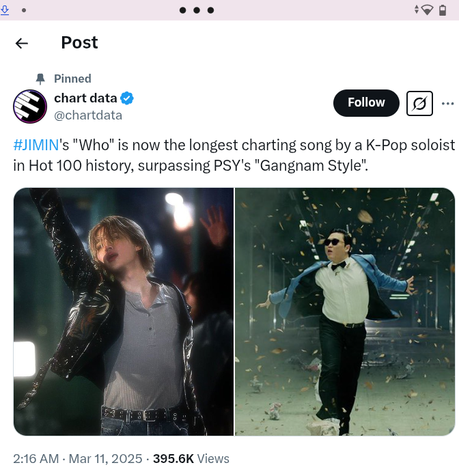
Task: Click the pin icon above the post
Action: click(40, 79)
